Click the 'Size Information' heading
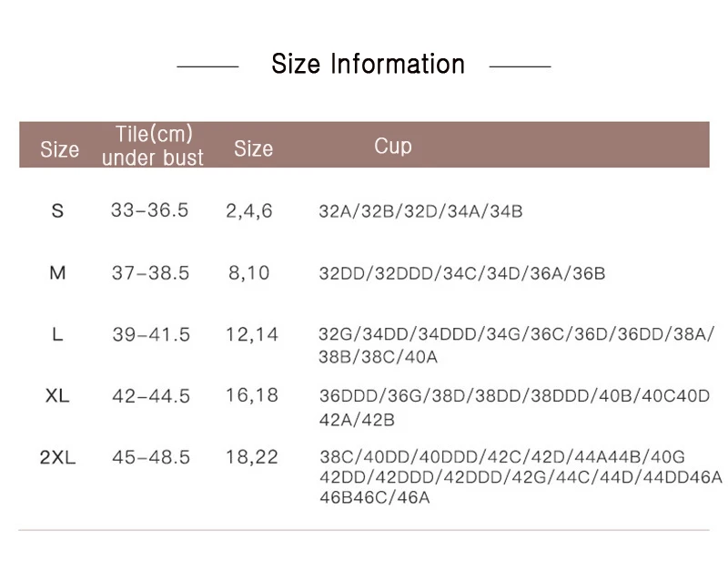728x561 pixels. [368, 65]
